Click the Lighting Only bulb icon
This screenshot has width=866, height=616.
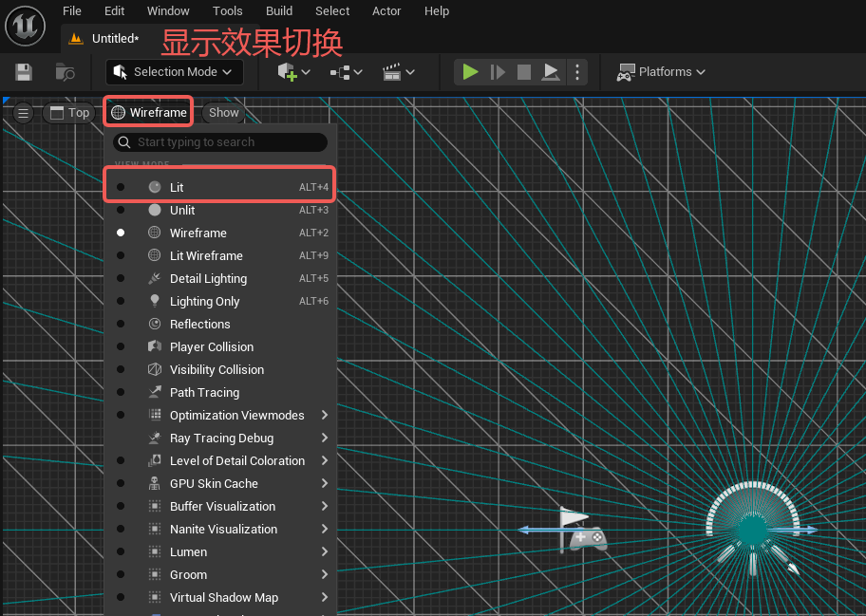coord(155,301)
